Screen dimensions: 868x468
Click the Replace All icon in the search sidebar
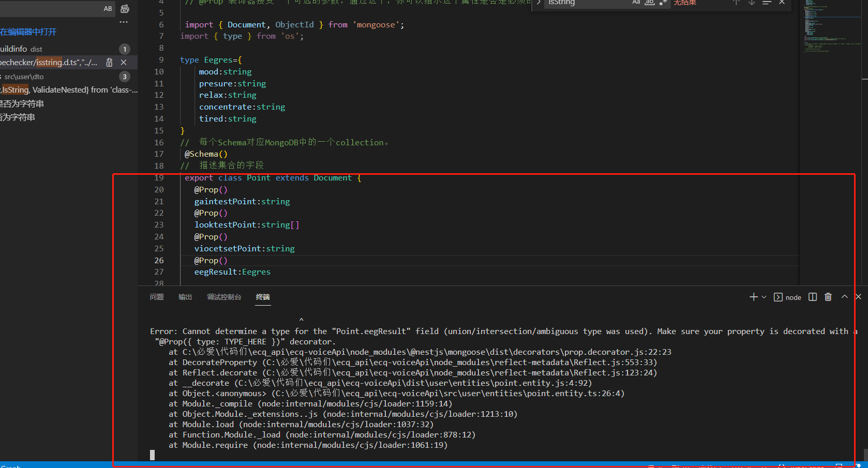pyautogui.click(x=125, y=8)
